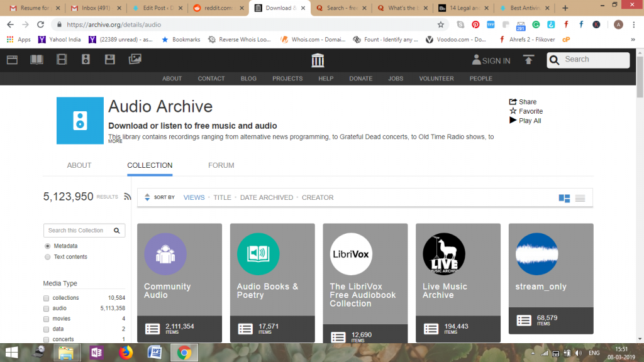Switch to tile view layout icon
This screenshot has height=362, width=644.
(564, 198)
